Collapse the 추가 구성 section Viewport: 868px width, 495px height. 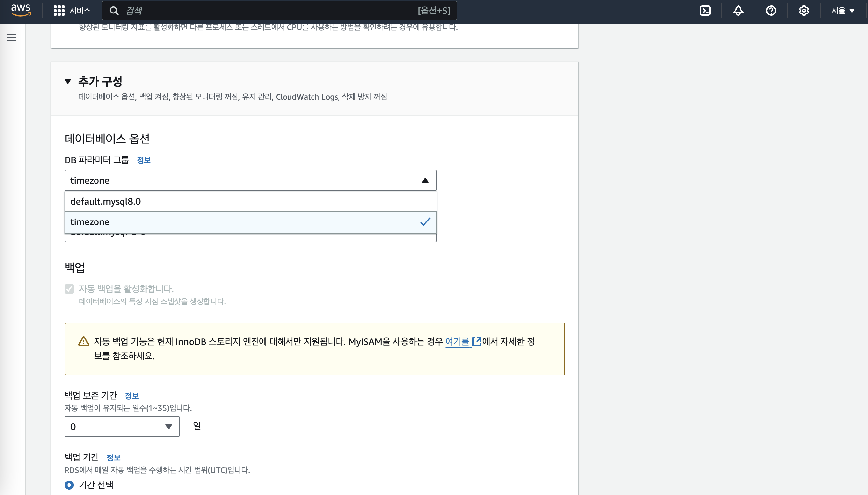68,81
